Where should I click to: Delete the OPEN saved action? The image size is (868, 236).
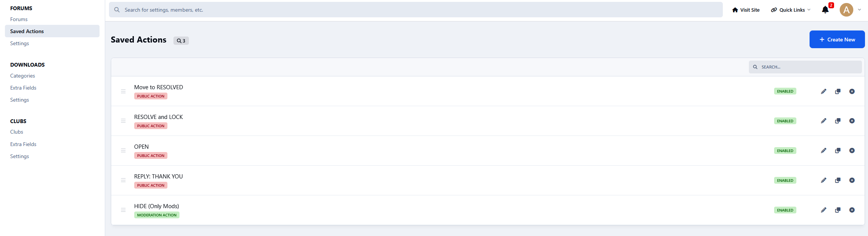[852, 151]
